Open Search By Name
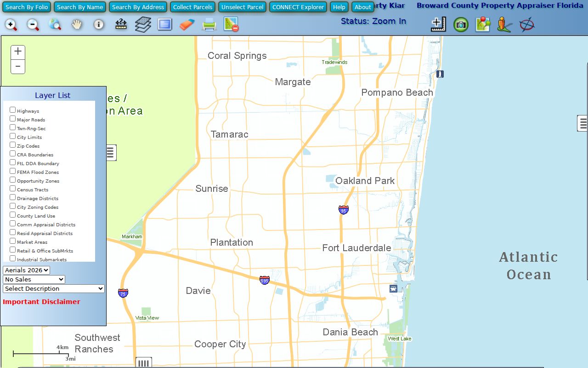This screenshot has width=588, height=368. (x=80, y=7)
